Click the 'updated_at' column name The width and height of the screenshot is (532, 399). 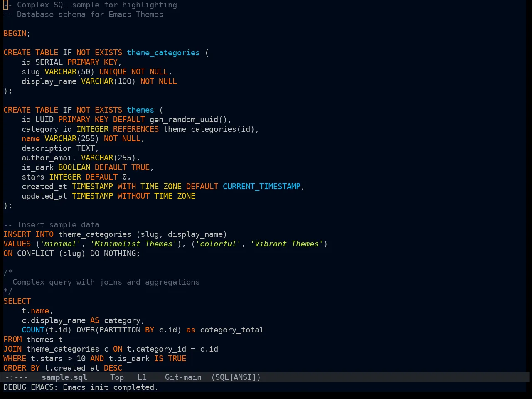point(44,196)
